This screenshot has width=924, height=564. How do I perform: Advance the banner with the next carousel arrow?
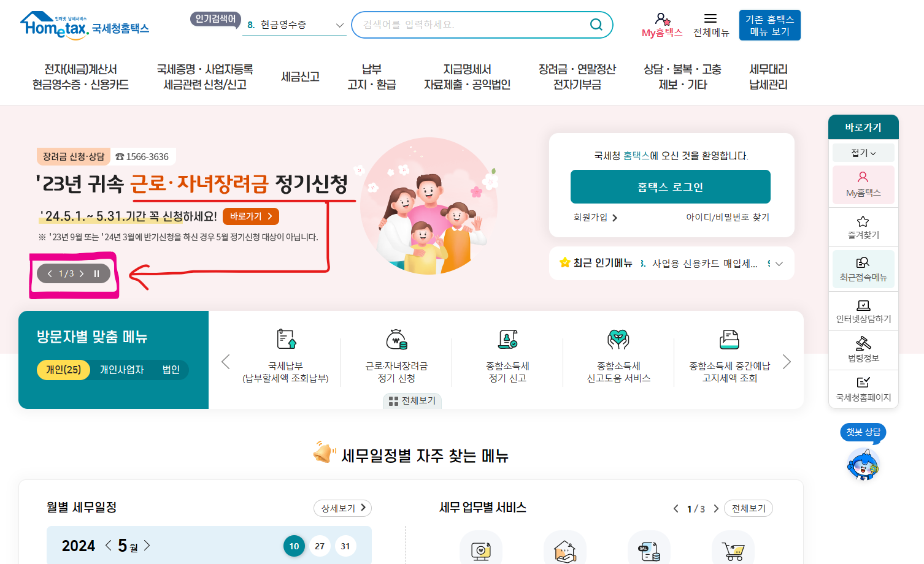82,273
